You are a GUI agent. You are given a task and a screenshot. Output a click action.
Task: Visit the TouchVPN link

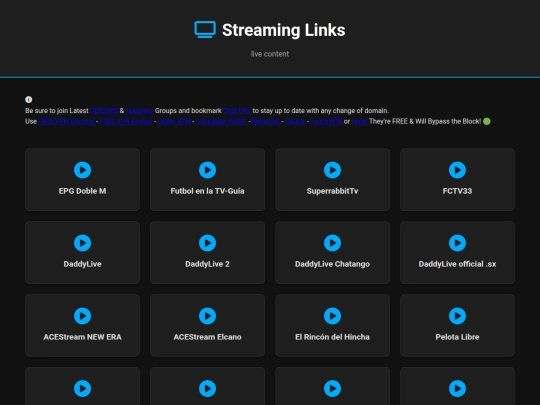click(x=326, y=121)
